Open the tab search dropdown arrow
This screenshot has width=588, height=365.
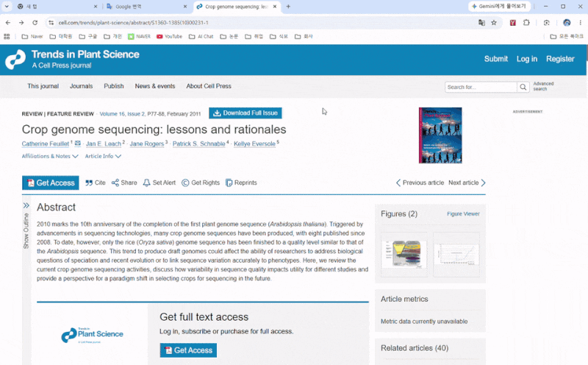(x=7, y=7)
